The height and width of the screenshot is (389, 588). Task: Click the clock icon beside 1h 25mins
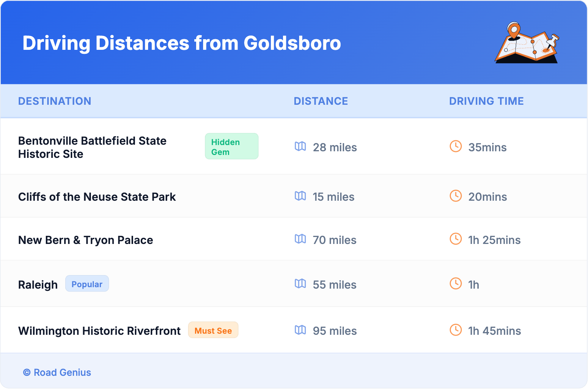tap(456, 239)
